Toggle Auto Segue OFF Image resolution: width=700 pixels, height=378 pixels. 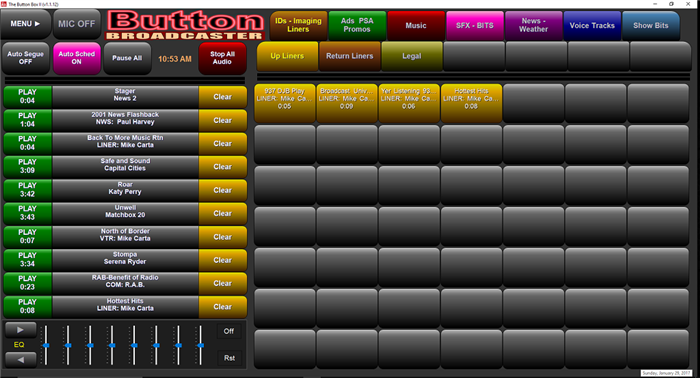25,58
